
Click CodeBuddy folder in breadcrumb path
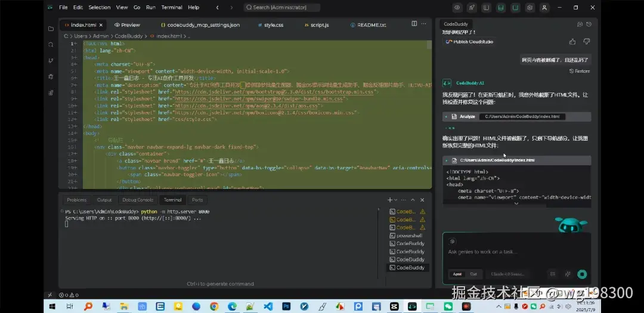pos(129,36)
